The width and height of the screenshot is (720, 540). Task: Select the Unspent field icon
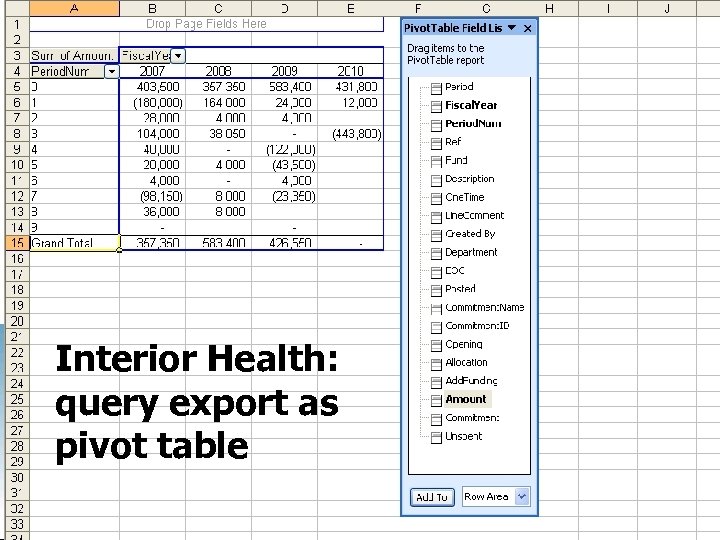[x=436, y=437]
